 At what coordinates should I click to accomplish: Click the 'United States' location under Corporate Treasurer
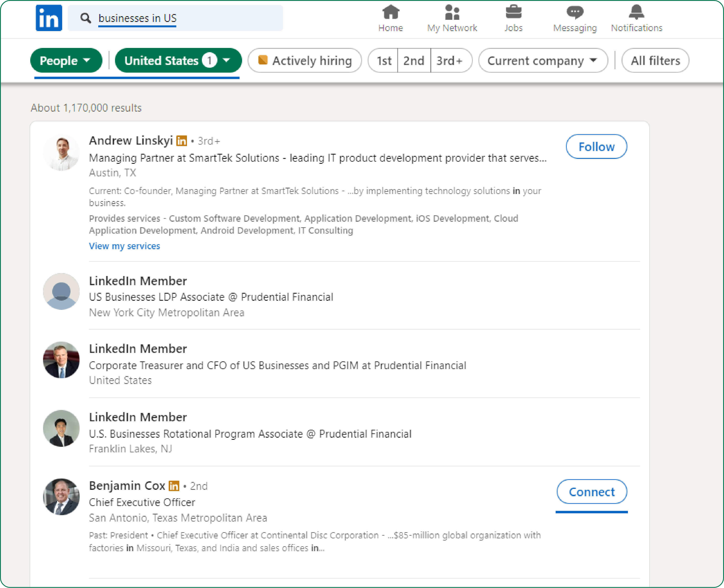coord(120,380)
